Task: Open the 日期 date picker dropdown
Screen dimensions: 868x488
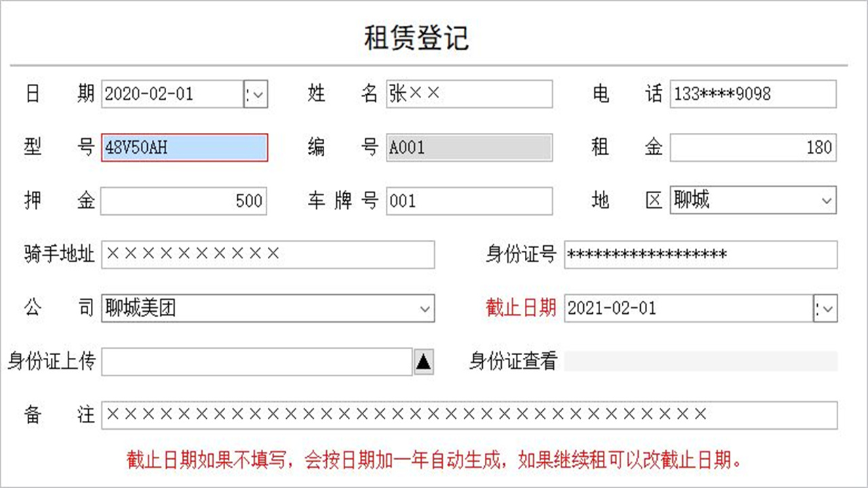Action: [x=256, y=94]
